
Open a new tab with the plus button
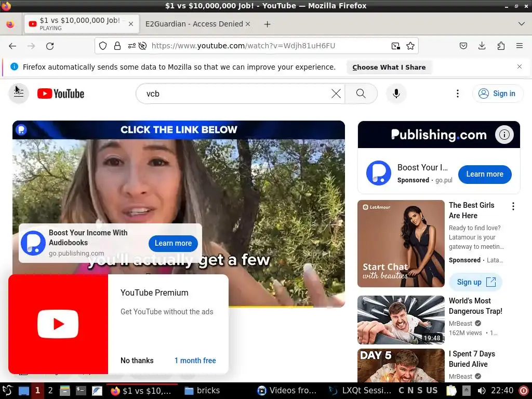pos(268,24)
